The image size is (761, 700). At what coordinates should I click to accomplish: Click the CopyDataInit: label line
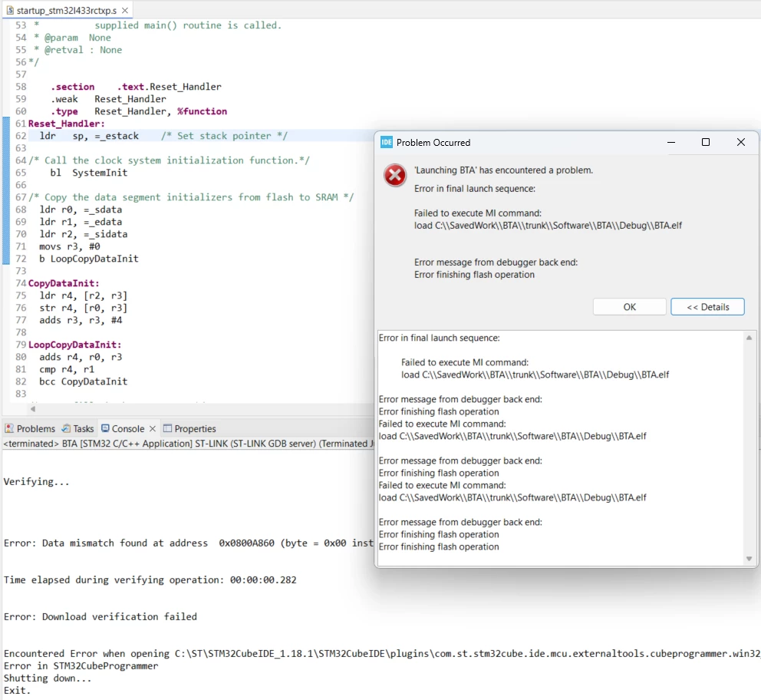click(64, 283)
